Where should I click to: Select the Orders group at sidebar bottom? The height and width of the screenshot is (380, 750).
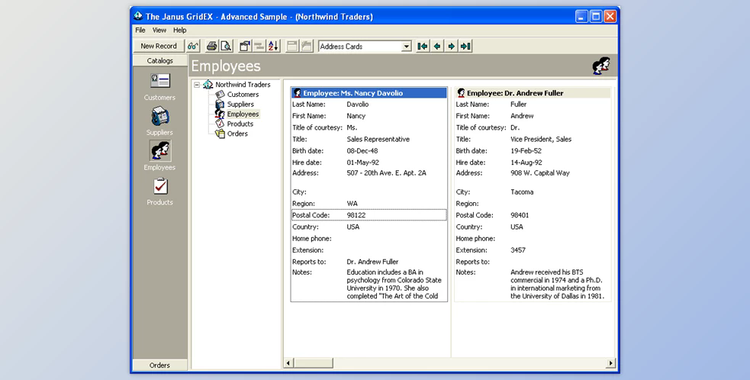[x=160, y=365]
